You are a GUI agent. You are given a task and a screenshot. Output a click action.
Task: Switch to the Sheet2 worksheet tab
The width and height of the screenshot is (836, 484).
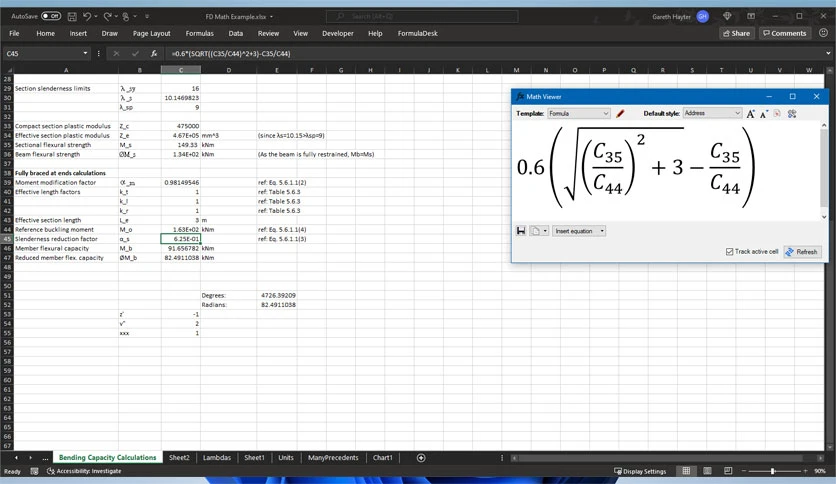[179, 457]
